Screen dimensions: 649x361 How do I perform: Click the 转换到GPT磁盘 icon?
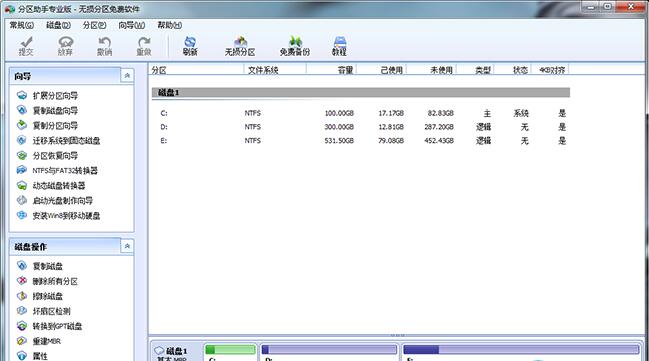point(22,326)
